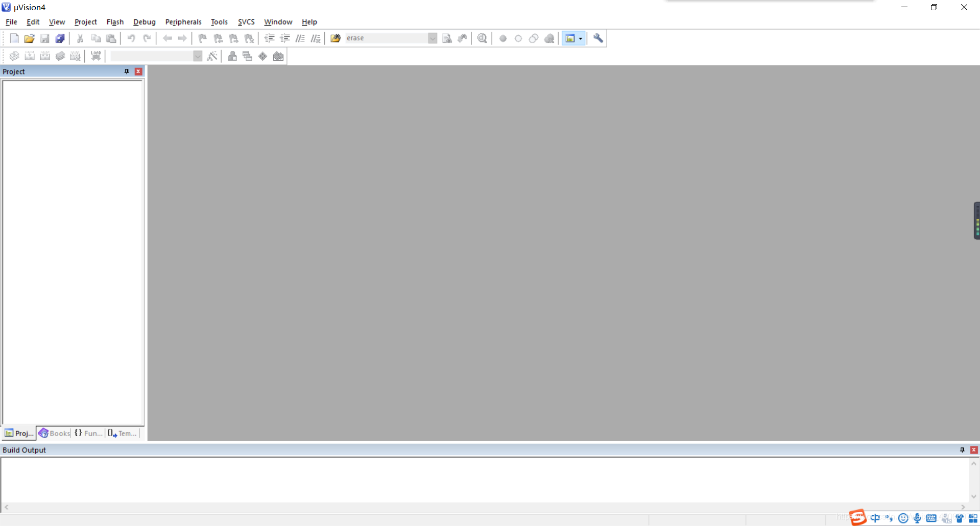Open the Tools menu
The width and height of the screenshot is (980, 526).
[x=219, y=22]
